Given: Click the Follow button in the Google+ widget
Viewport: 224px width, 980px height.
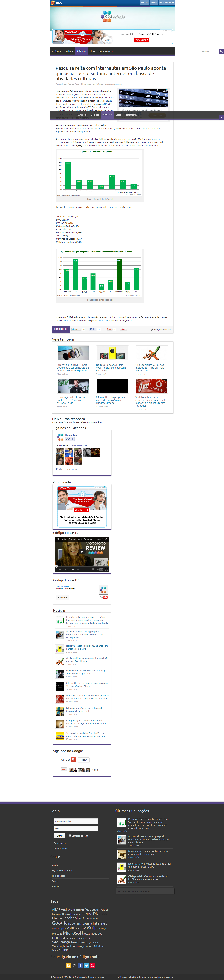Looking at the screenshot, I should [x=84, y=760].
